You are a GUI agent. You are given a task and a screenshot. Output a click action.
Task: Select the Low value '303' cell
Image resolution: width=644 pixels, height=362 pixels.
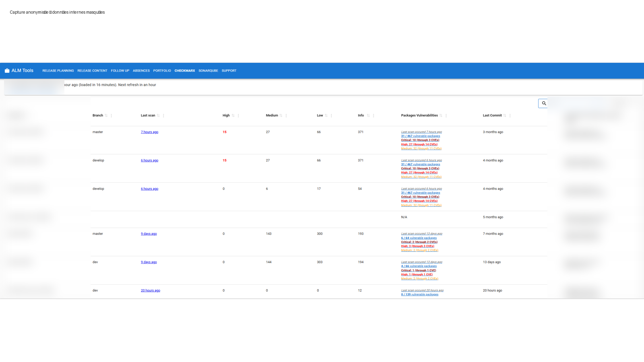click(x=320, y=262)
